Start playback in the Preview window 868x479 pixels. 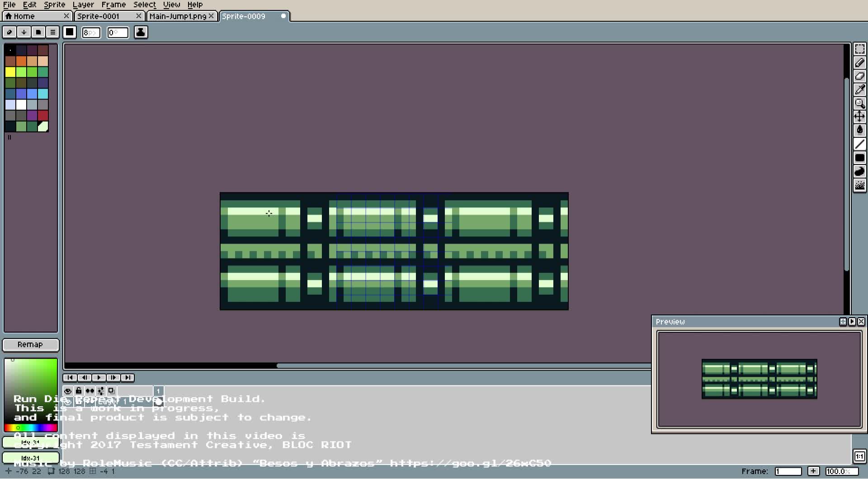[852, 321]
